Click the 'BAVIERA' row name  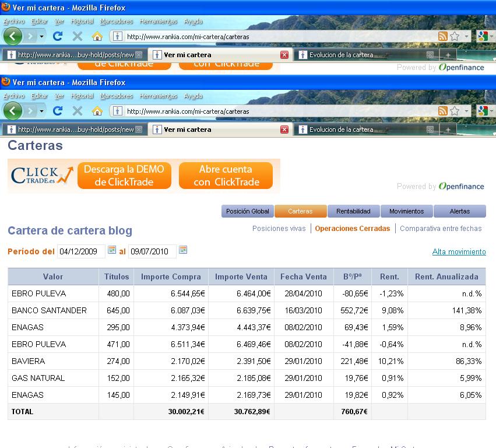[x=28, y=361]
